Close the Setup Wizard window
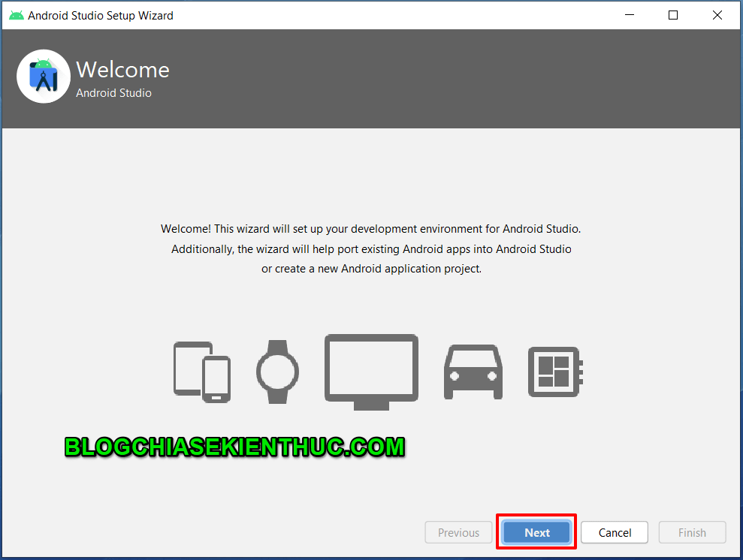 coord(717,15)
